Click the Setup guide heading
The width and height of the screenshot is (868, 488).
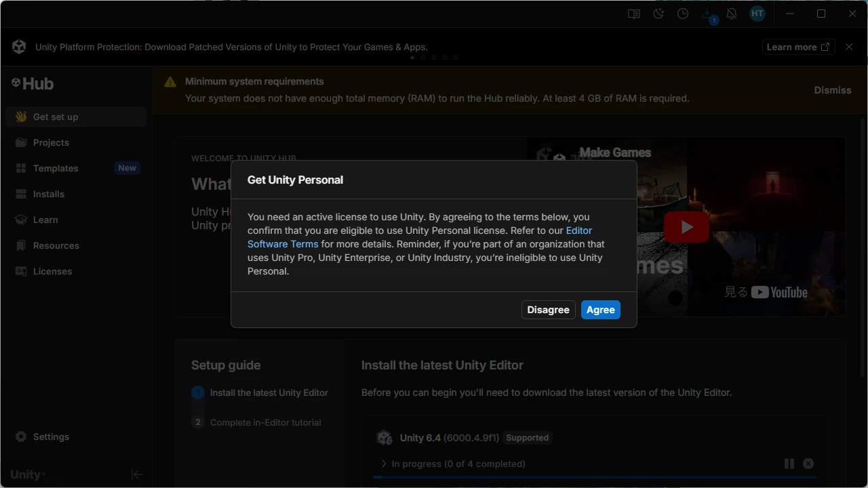[x=226, y=365]
